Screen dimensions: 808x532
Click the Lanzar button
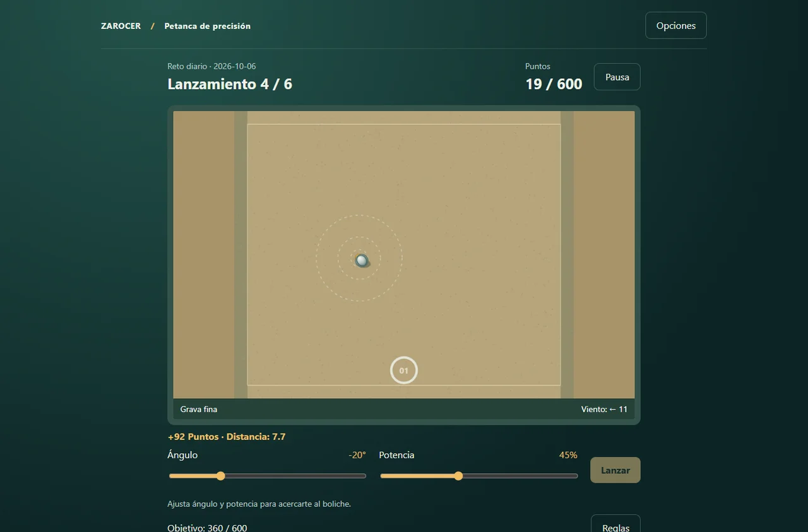click(615, 470)
